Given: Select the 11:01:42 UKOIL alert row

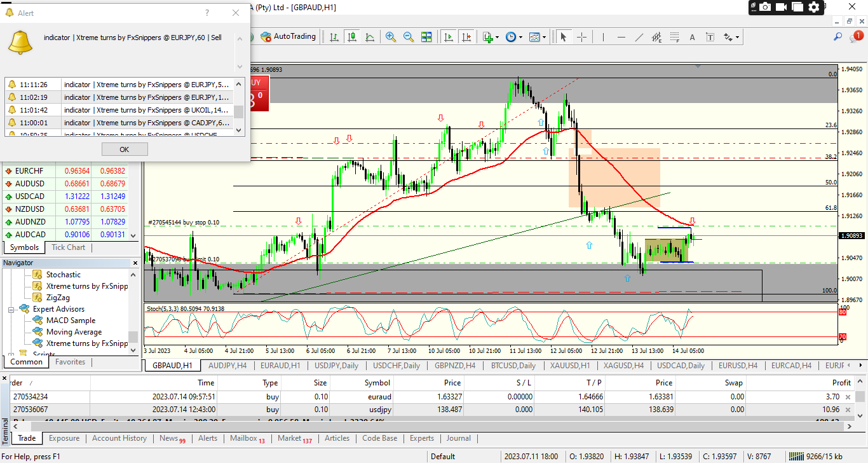Looking at the screenshot, I should pyautogui.click(x=119, y=109).
